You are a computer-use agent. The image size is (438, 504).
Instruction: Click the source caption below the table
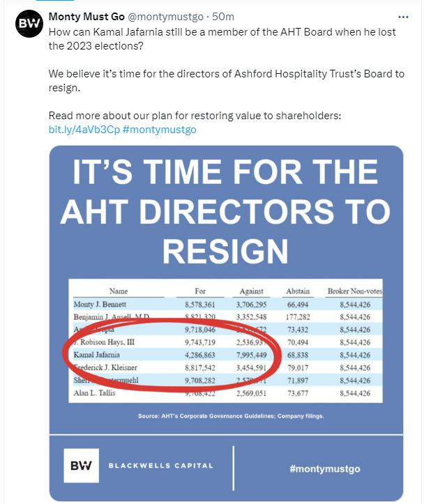(x=225, y=416)
